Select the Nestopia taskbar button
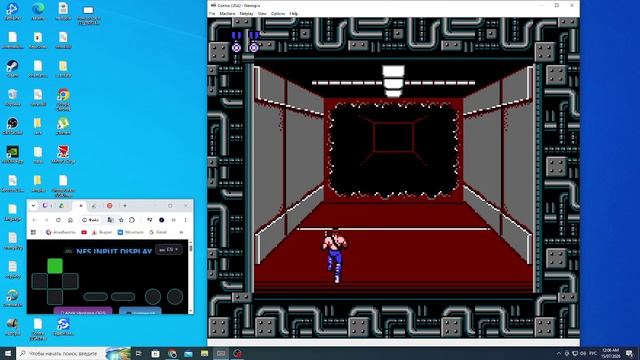The height and width of the screenshot is (360, 640). pos(221,353)
